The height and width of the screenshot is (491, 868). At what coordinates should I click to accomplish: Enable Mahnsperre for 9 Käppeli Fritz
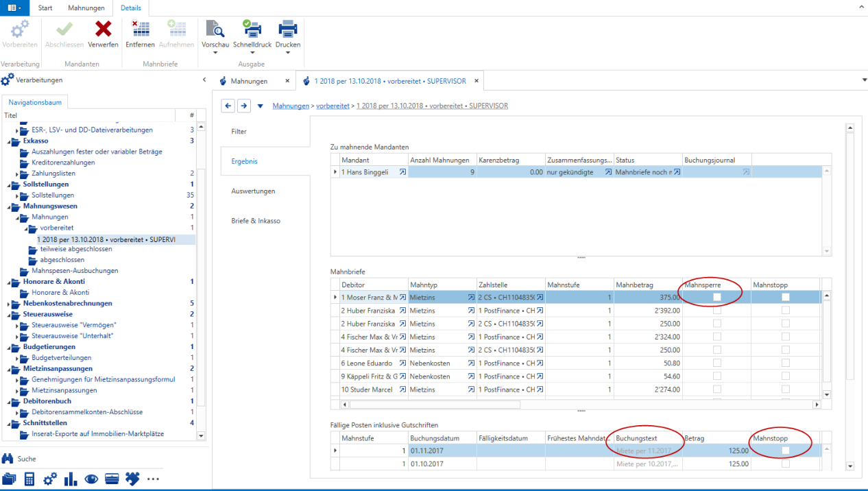pos(717,376)
